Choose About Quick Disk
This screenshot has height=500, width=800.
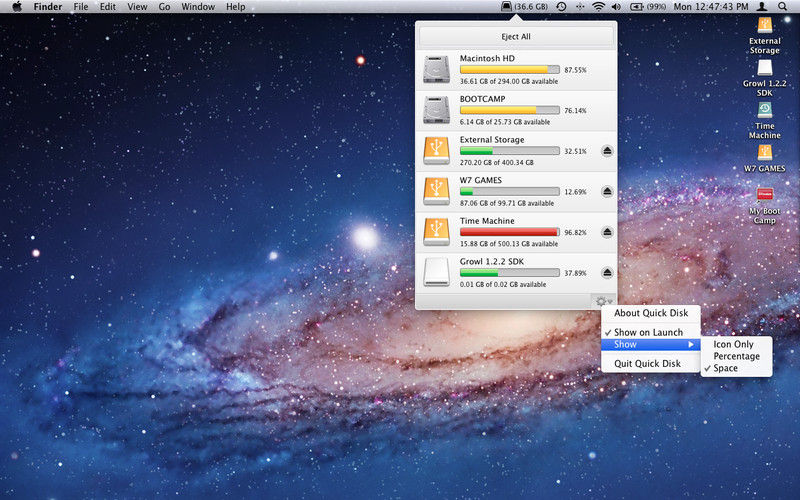click(651, 313)
